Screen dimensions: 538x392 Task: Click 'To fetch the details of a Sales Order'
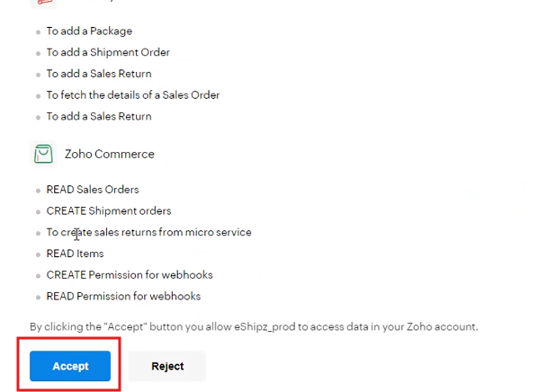click(x=133, y=95)
